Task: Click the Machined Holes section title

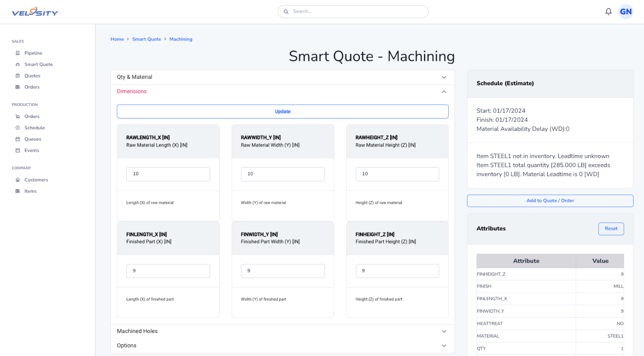Action: (137, 331)
